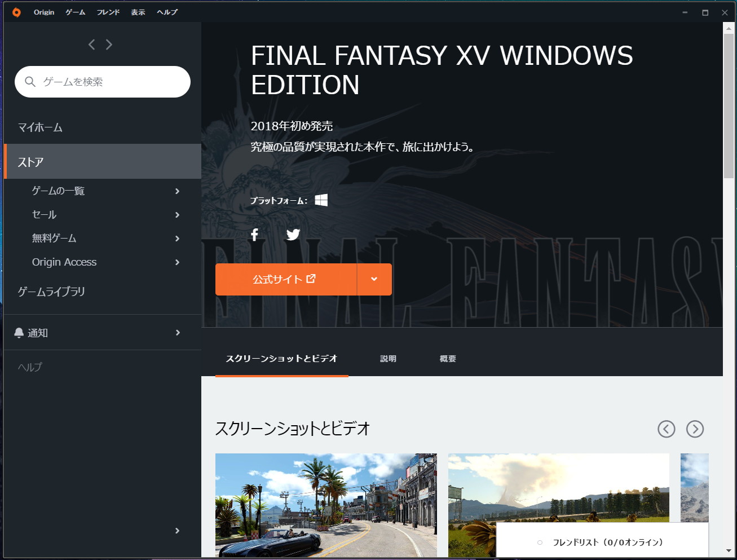Click the vertical scrollbar thumb
This screenshot has height=560, width=737.
[729, 105]
